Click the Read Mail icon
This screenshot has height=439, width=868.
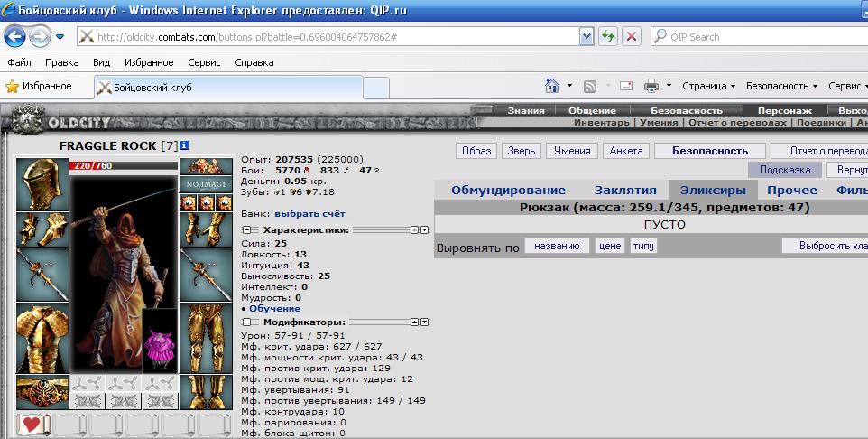[x=626, y=86]
